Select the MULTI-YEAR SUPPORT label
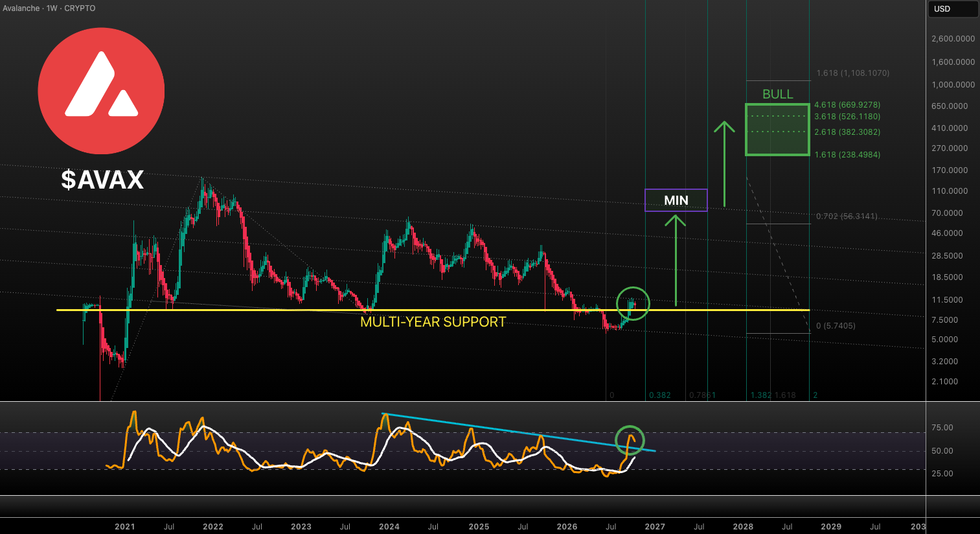980x534 pixels. (433, 322)
